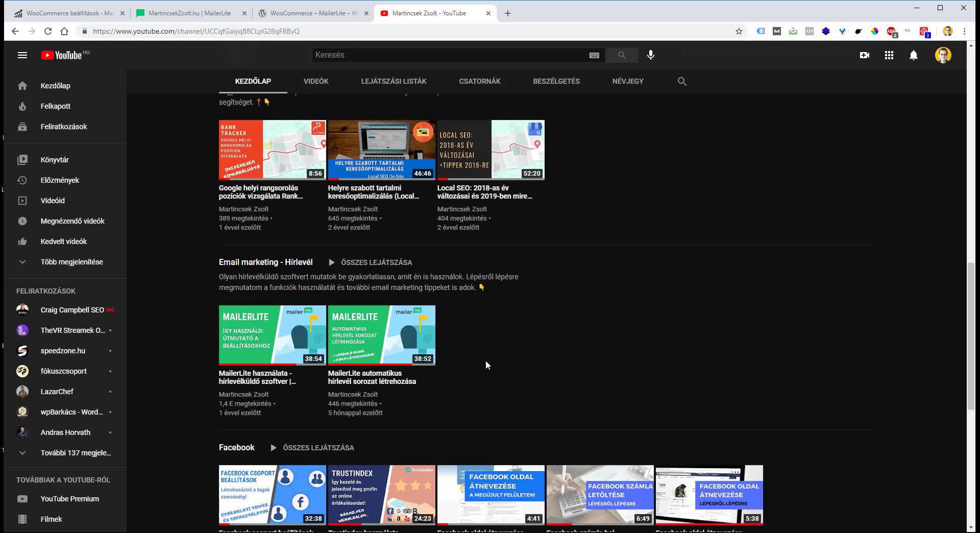Select the KEZDŐLAP channel tab

[253, 81]
